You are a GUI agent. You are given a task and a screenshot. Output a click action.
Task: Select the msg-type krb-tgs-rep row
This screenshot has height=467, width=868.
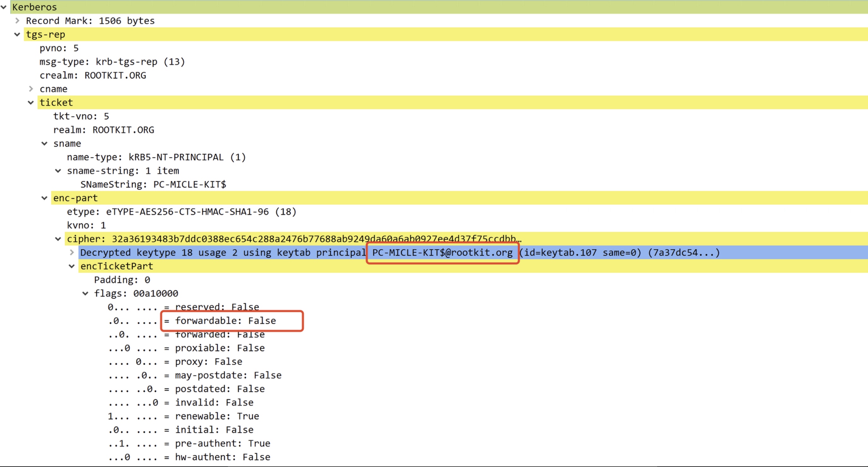pyautogui.click(x=112, y=62)
